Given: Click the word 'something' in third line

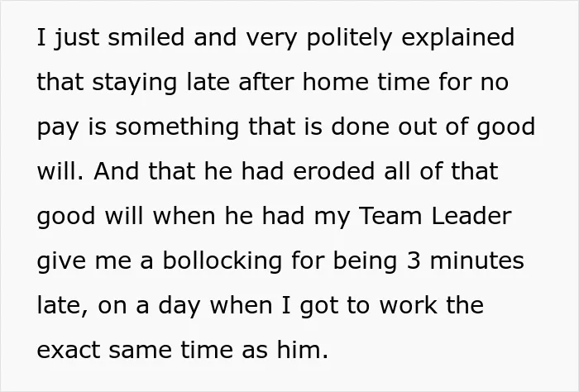Looking at the screenshot, I should [177, 128].
